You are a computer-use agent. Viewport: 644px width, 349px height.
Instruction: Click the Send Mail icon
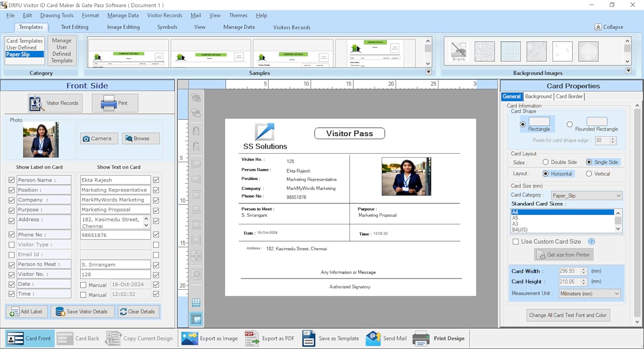[373, 338]
